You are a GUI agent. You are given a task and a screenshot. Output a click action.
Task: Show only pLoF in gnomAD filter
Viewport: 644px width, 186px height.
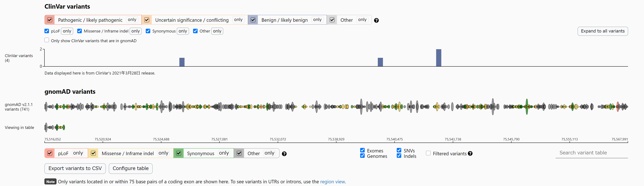click(x=78, y=153)
